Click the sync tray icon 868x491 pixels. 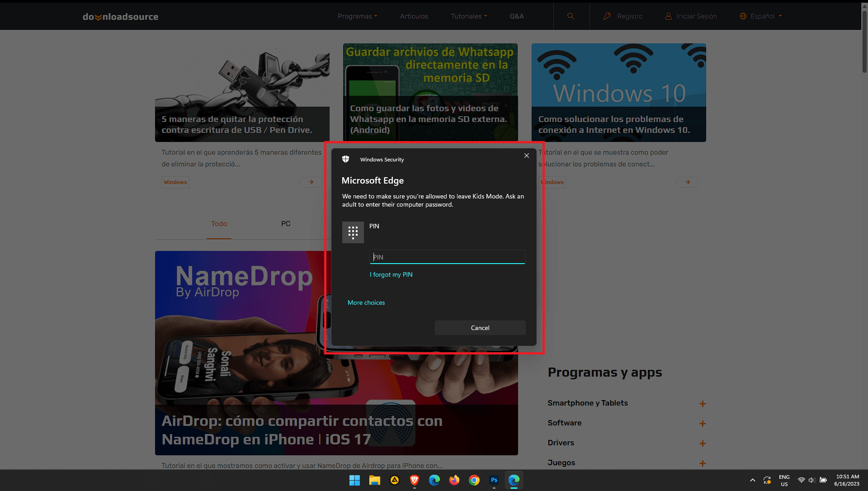767,480
